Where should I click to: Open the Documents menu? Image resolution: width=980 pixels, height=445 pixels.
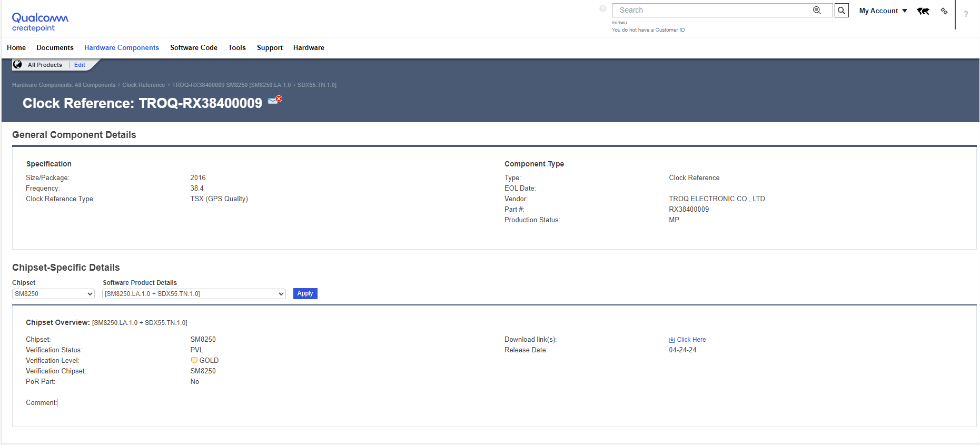[55, 48]
